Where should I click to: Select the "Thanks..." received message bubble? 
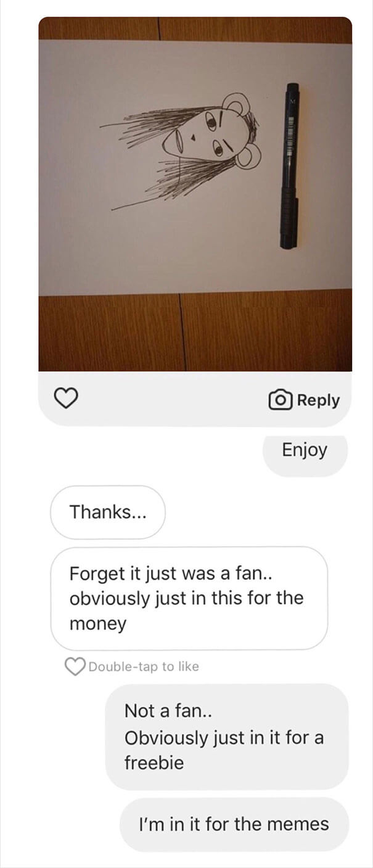point(108,512)
